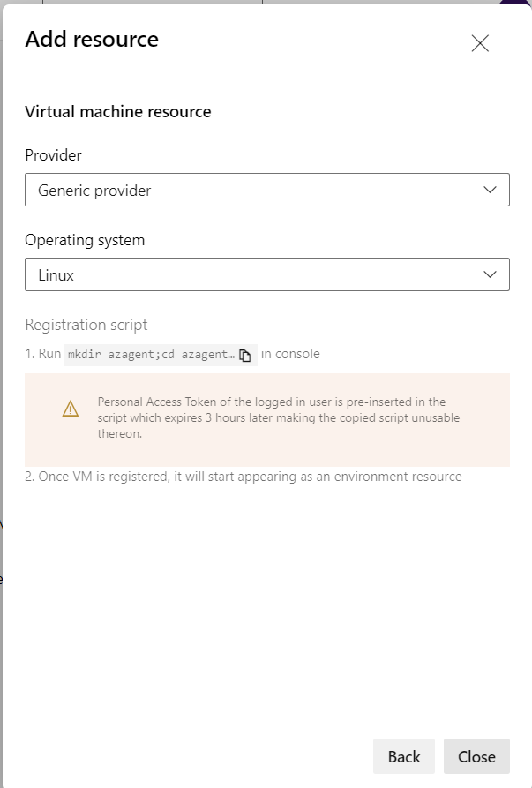The width and height of the screenshot is (532, 788).
Task: Click the 'Provider' field label
Action: 53,155
